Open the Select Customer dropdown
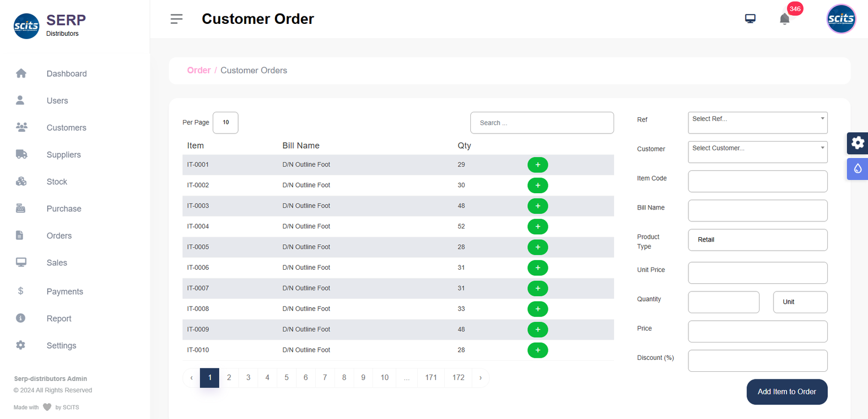Screen dimensions: 868x419 tap(757, 152)
